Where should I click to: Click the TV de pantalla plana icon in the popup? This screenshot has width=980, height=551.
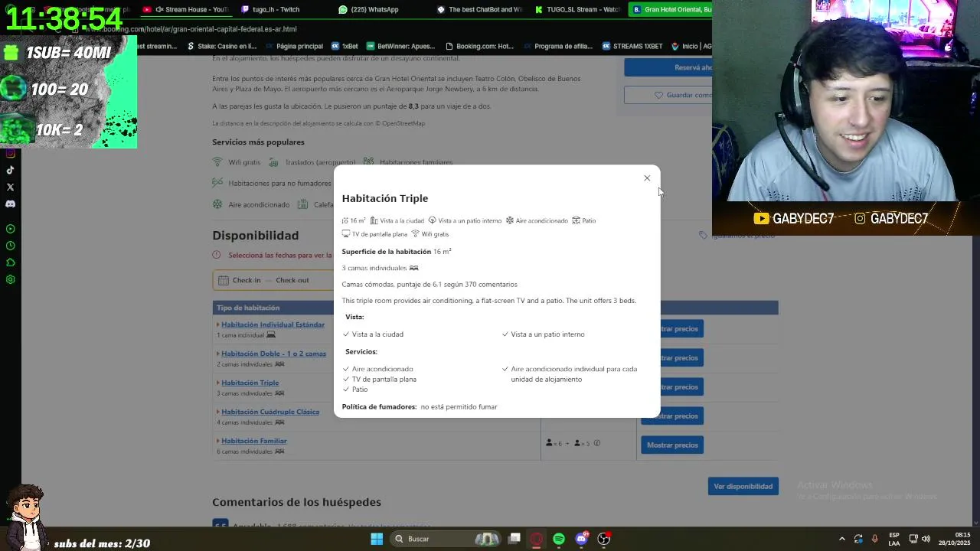point(346,234)
